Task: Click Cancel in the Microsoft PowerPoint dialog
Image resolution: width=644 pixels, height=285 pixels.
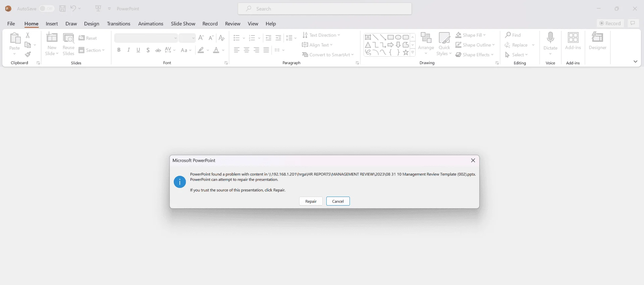Action: 338,201
